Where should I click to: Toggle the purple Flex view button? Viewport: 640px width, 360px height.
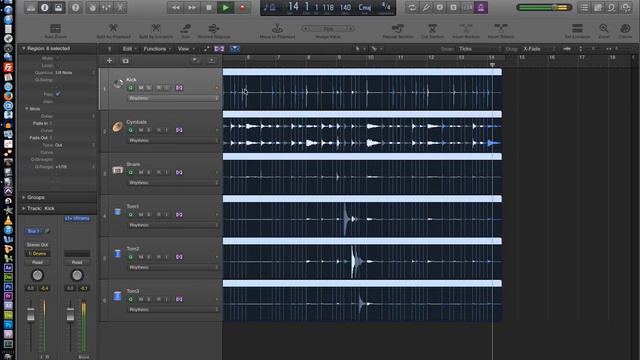(x=219, y=49)
